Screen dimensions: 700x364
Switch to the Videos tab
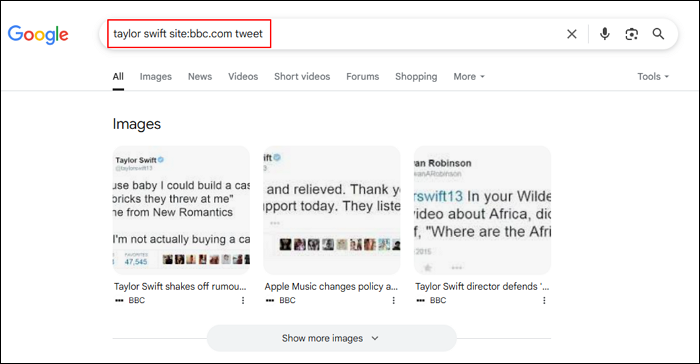coord(243,76)
